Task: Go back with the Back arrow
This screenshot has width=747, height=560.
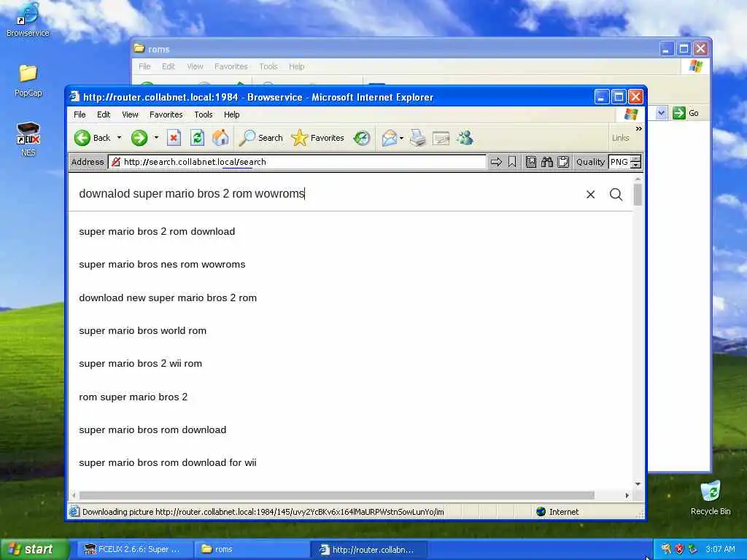Action: 92,138
